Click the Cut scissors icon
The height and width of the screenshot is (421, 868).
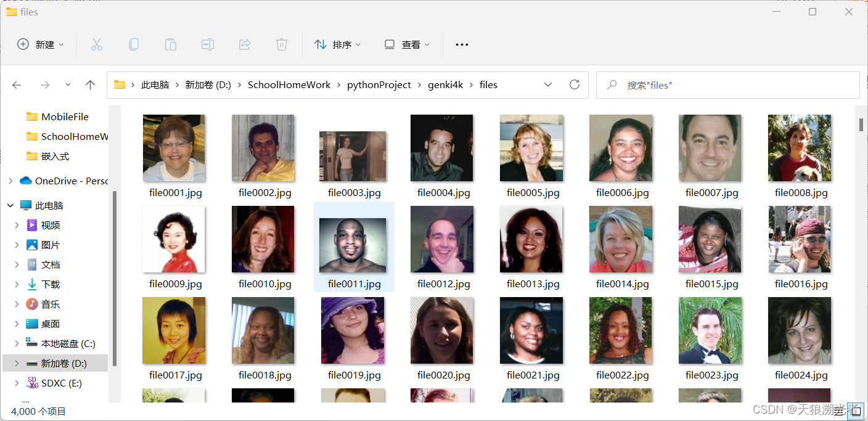pyautogui.click(x=97, y=44)
